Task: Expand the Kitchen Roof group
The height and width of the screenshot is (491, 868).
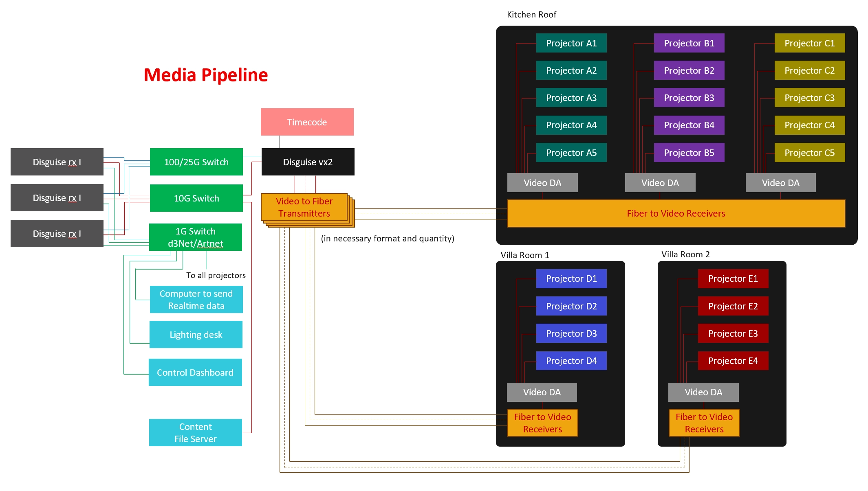Action: 531,15
